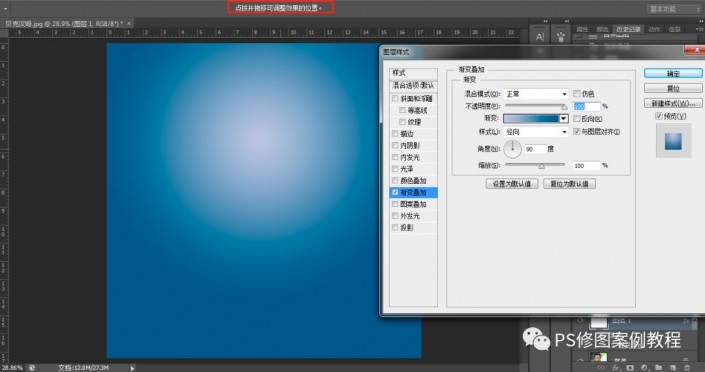Enable 描边 (Stroke) checkbox
Screen dimensions: 705x372
pos(395,134)
